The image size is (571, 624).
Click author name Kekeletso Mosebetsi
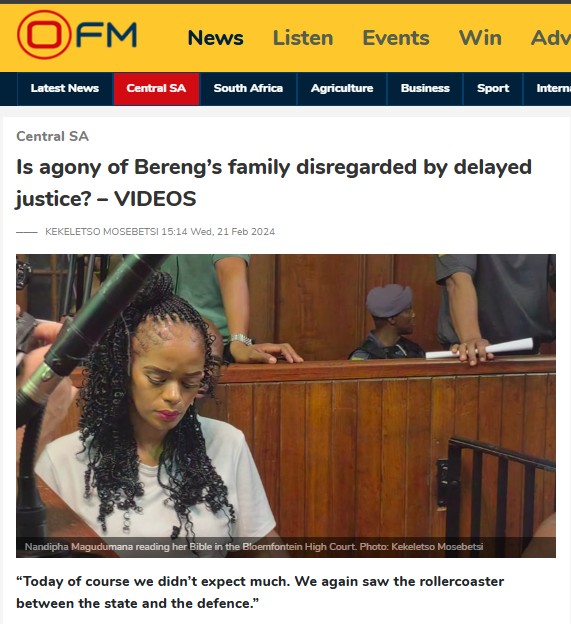click(x=102, y=232)
